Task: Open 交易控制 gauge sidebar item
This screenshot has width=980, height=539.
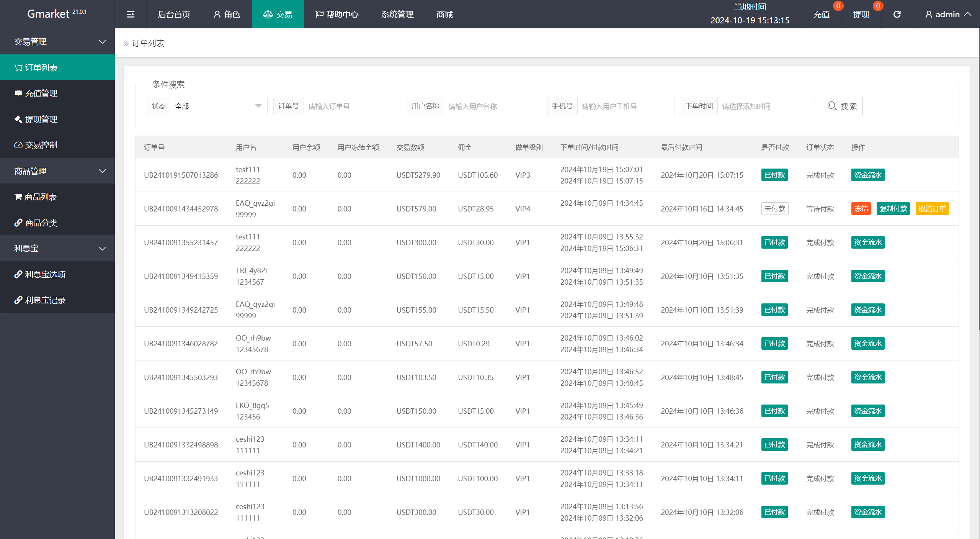Action: tap(41, 145)
